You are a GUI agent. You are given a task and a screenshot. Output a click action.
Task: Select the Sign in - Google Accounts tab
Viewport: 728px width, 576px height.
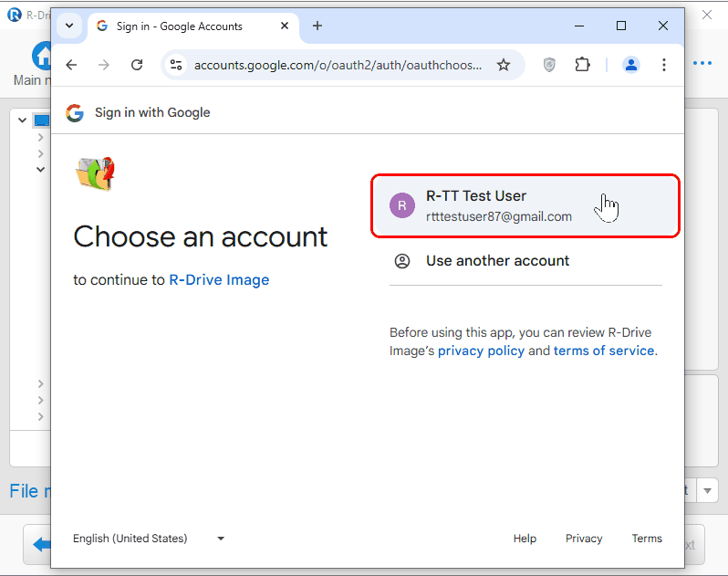[x=193, y=26]
